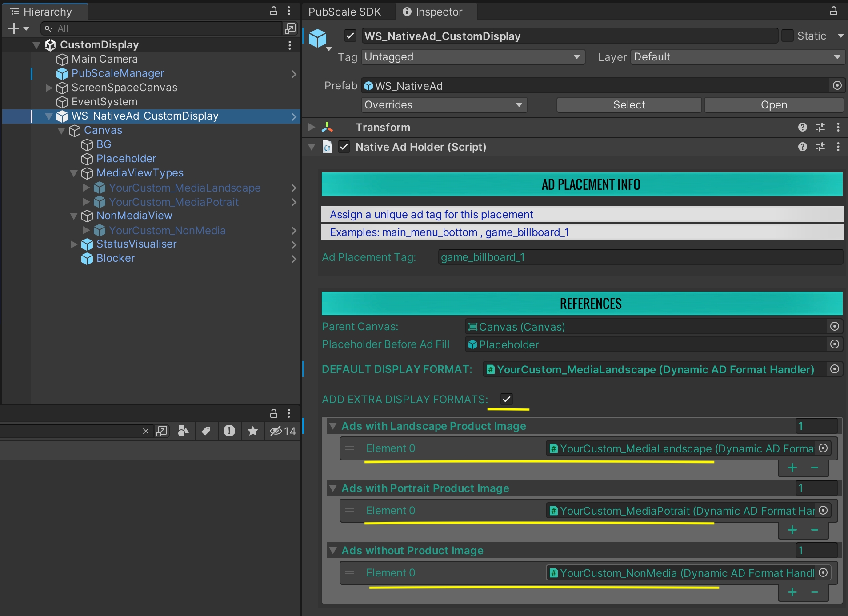This screenshot has width=848, height=616.
Task: Toggle the Add Extra Display Formats checkbox
Action: click(506, 399)
